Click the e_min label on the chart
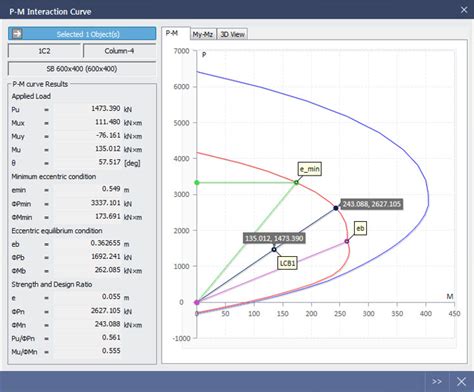The width and height of the screenshot is (474, 392). tap(310, 169)
